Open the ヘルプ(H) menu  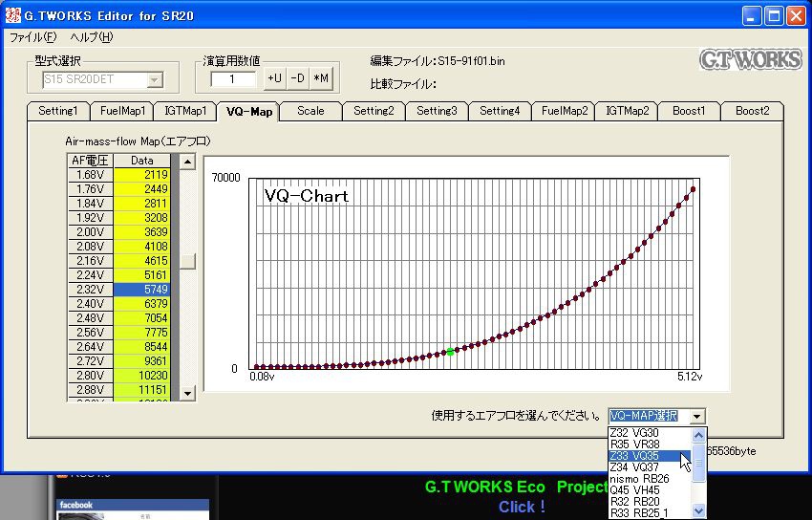(92, 37)
